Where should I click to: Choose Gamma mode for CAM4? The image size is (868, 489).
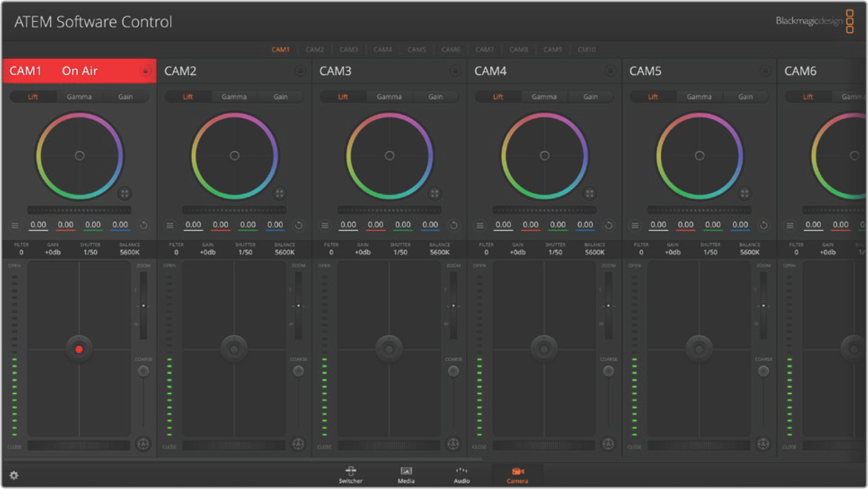tap(544, 96)
